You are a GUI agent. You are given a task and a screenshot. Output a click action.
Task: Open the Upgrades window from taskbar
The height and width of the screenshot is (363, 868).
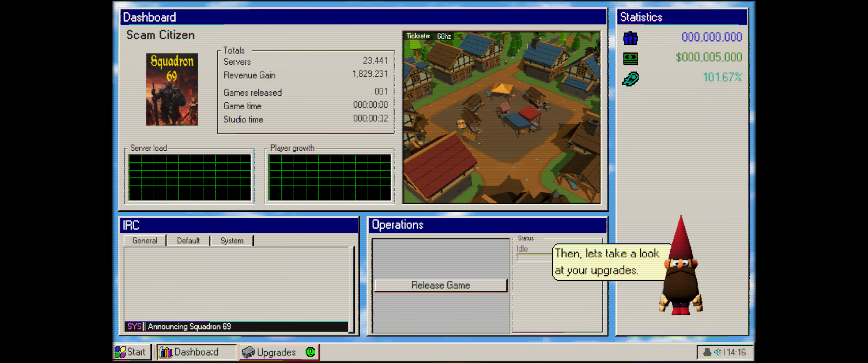coord(276,352)
